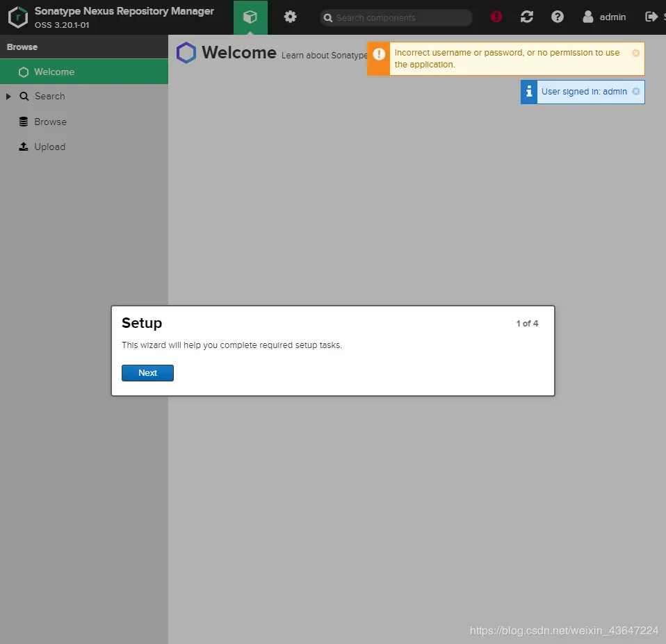The image size is (666, 644).
Task: Click the Search magnifier icon in sidebar
Action: pyautogui.click(x=24, y=97)
